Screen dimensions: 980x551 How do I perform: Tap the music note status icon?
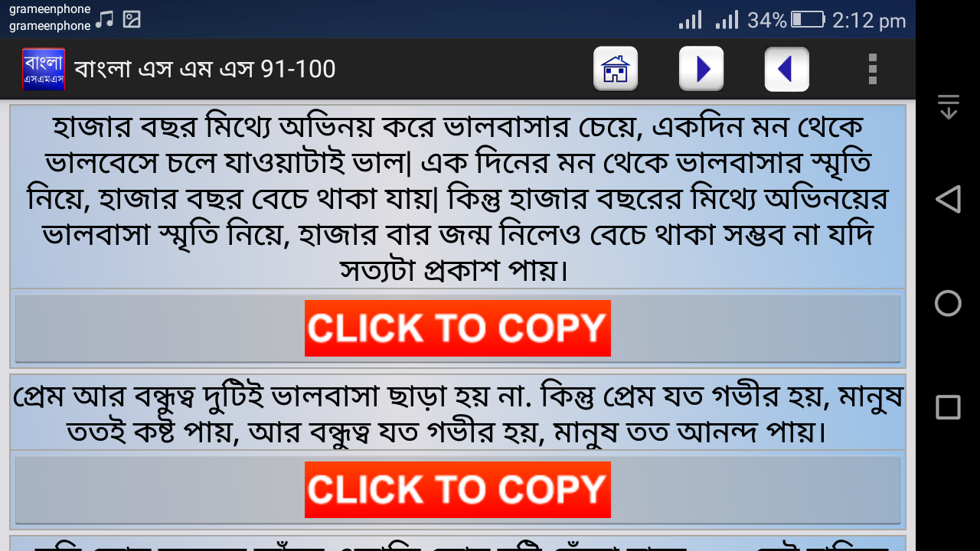click(x=105, y=19)
